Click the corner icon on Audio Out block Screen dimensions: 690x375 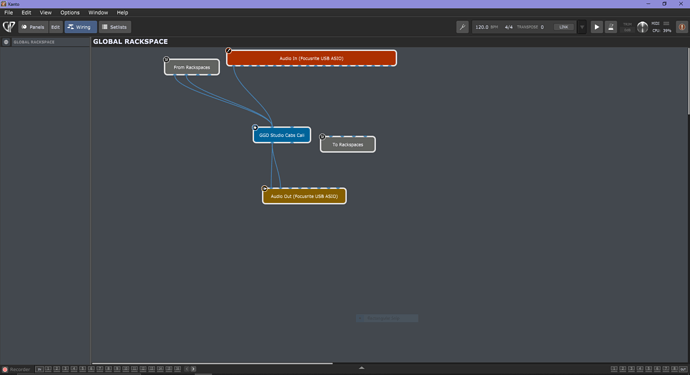[264, 188]
